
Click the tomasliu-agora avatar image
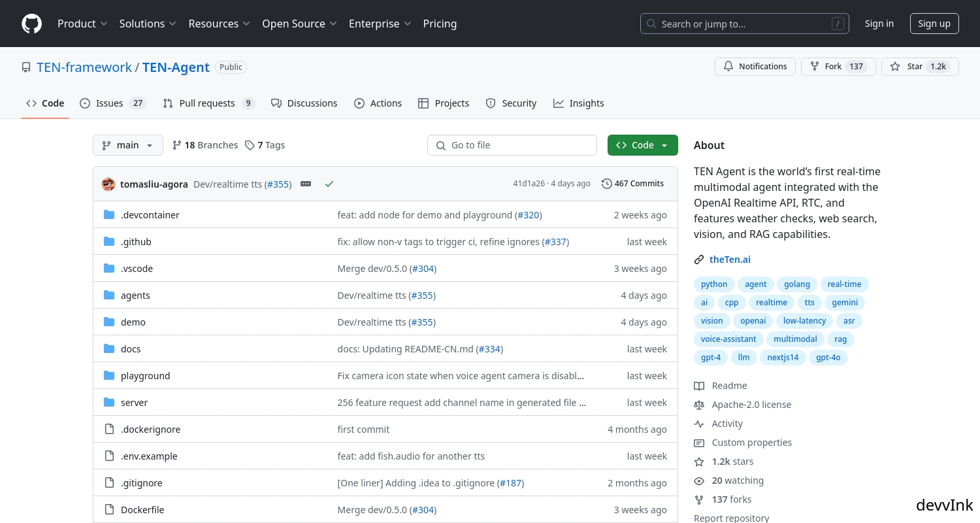coord(108,184)
